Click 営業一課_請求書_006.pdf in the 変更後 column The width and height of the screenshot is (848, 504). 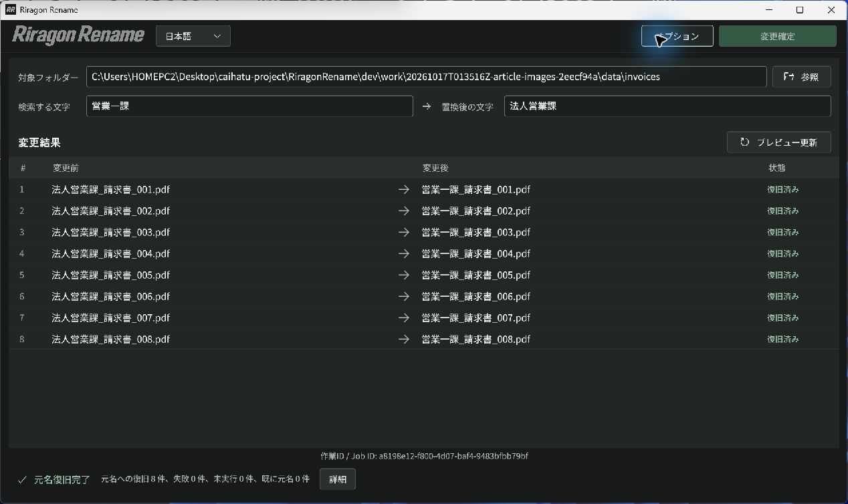click(476, 296)
